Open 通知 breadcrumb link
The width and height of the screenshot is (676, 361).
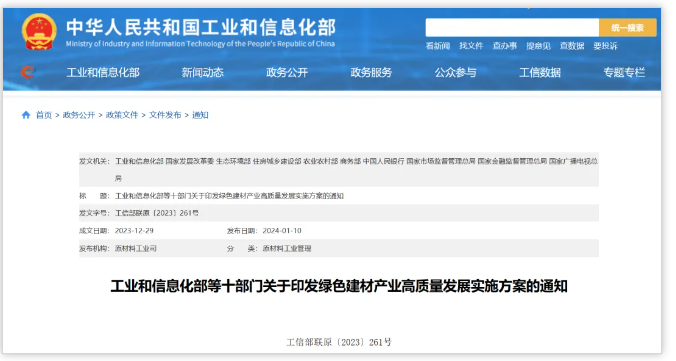[x=200, y=115]
